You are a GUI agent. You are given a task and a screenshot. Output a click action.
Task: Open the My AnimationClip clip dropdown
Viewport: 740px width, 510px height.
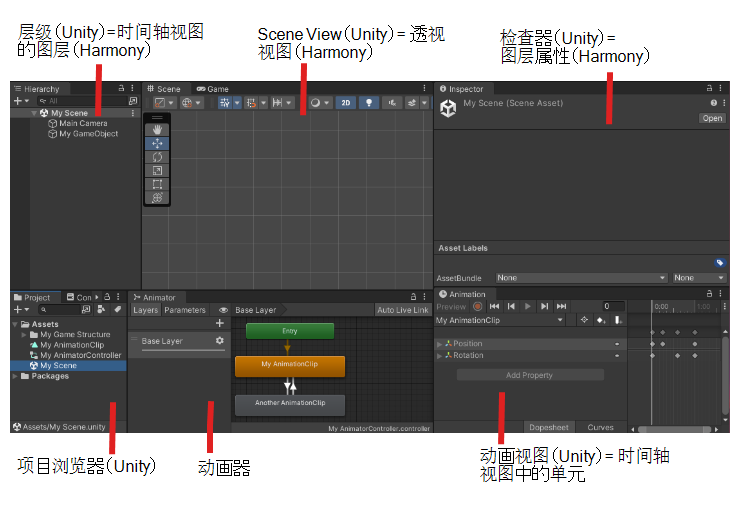[x=499, y=320]
